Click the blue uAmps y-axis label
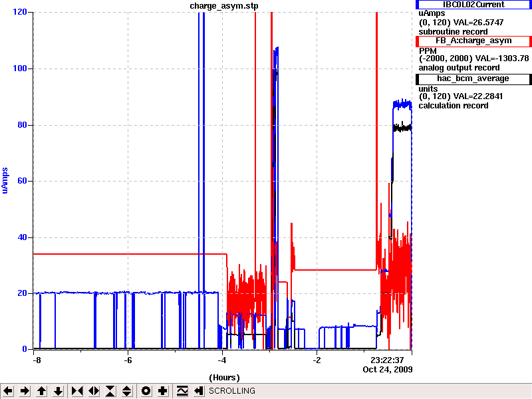Screen dimensions: 532x399 pyautogui.click(x=5, y=180)
